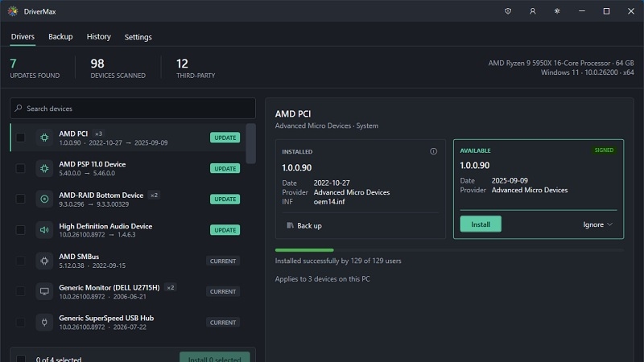Image resolution: width=644 pixels, height=362 pixels.
Task: Click UPDATE badge for AMD PCI
Action: tap(225, 138)
